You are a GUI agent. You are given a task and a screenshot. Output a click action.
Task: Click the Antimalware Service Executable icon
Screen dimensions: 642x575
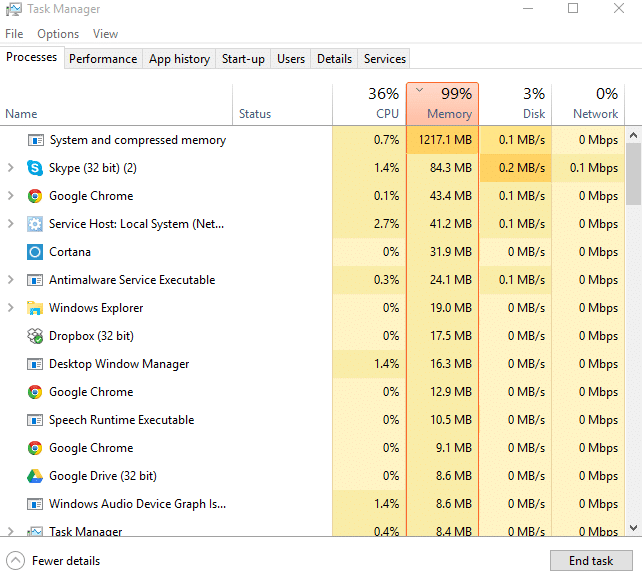(35, 280)
